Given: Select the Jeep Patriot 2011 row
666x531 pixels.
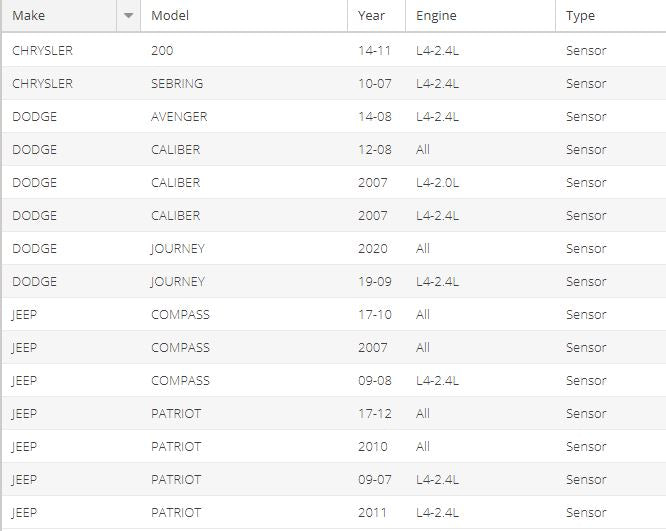Looking at the screenshot, I should (x=334, y=513).
